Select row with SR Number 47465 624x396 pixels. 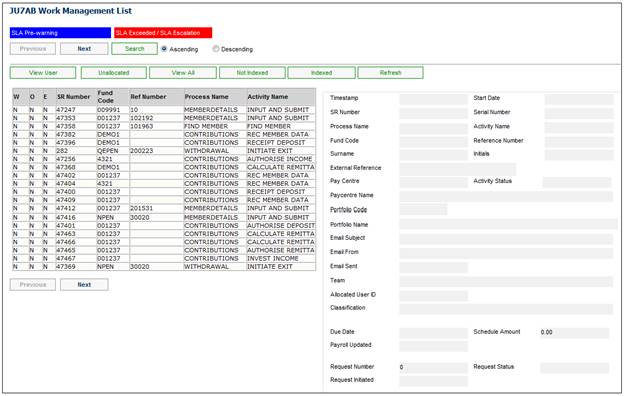pyautogui.click(x=164, y=250)
